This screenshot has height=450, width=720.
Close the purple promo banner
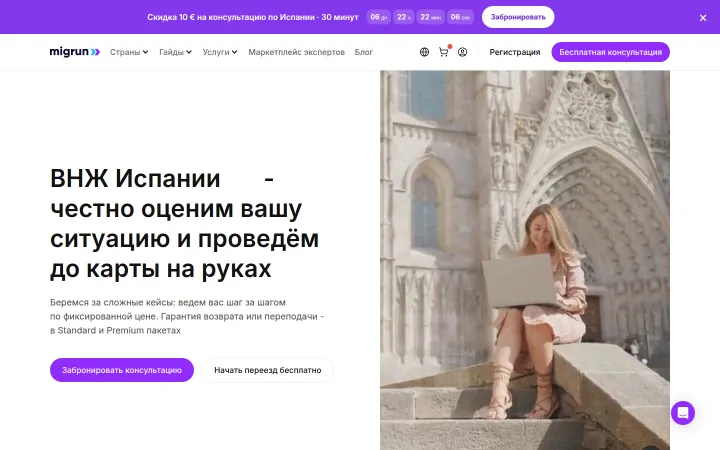click(703, 18)
